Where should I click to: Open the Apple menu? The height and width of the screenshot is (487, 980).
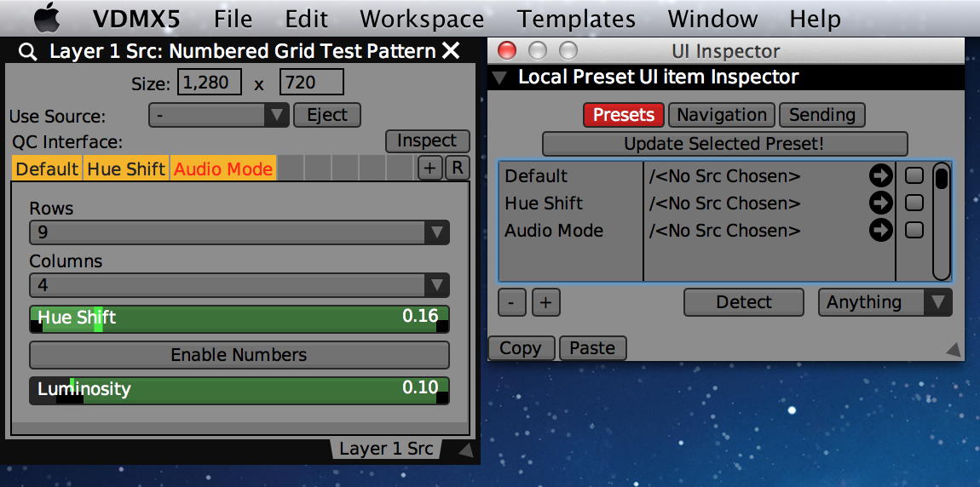[48, 19]
